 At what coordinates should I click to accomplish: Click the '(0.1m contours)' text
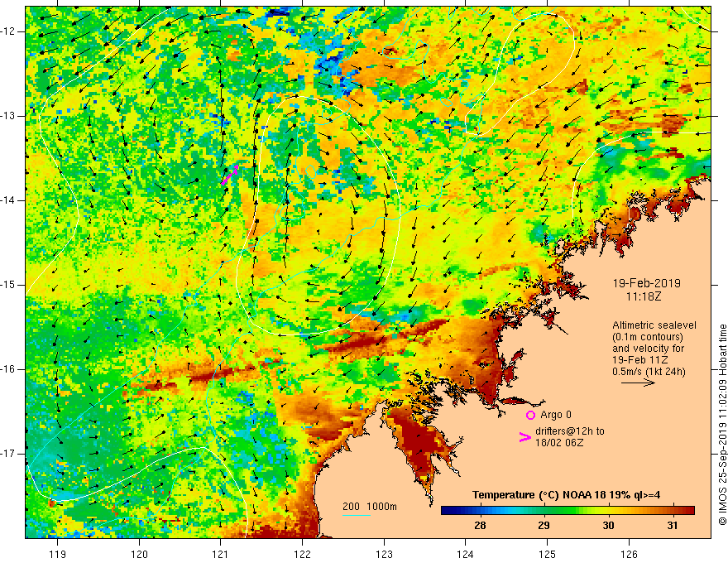(x=648, y=337)
